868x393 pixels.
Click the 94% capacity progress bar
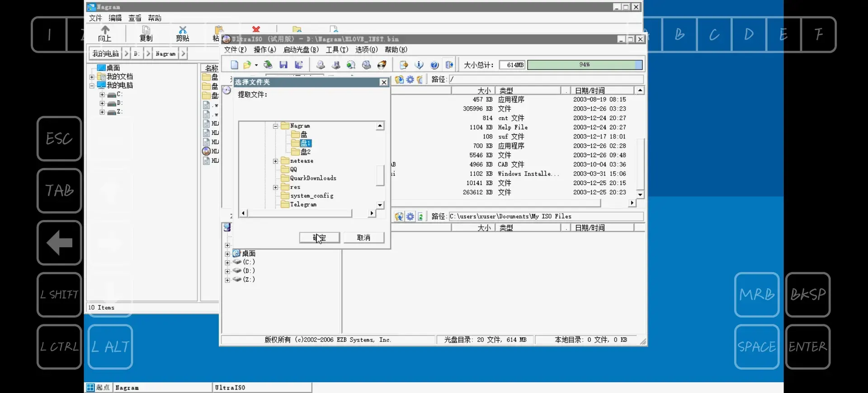(585, 65)
